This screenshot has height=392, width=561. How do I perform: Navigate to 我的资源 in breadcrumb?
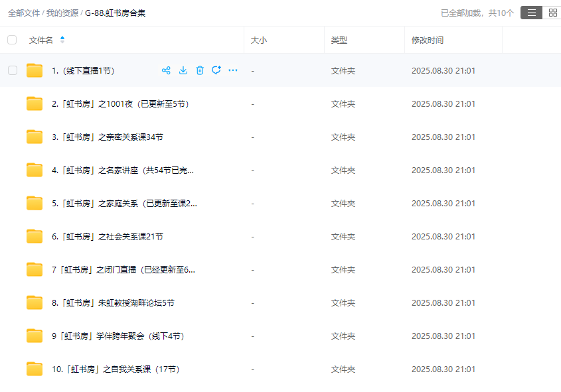pyautogui.click(x=62, y=13)
